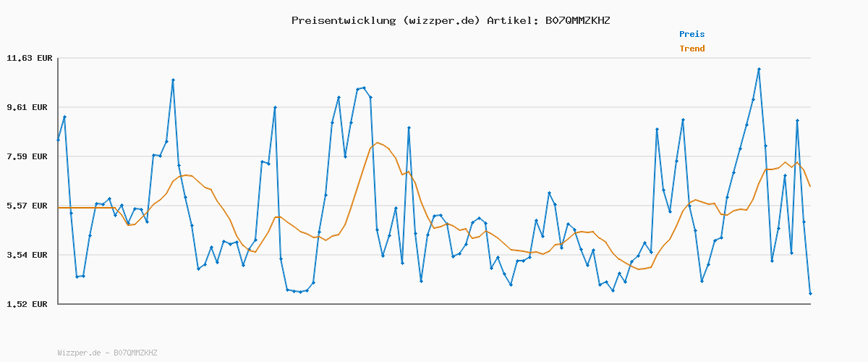
Task: Select the 5.57 EUR axis label
Action: point(29,206)
